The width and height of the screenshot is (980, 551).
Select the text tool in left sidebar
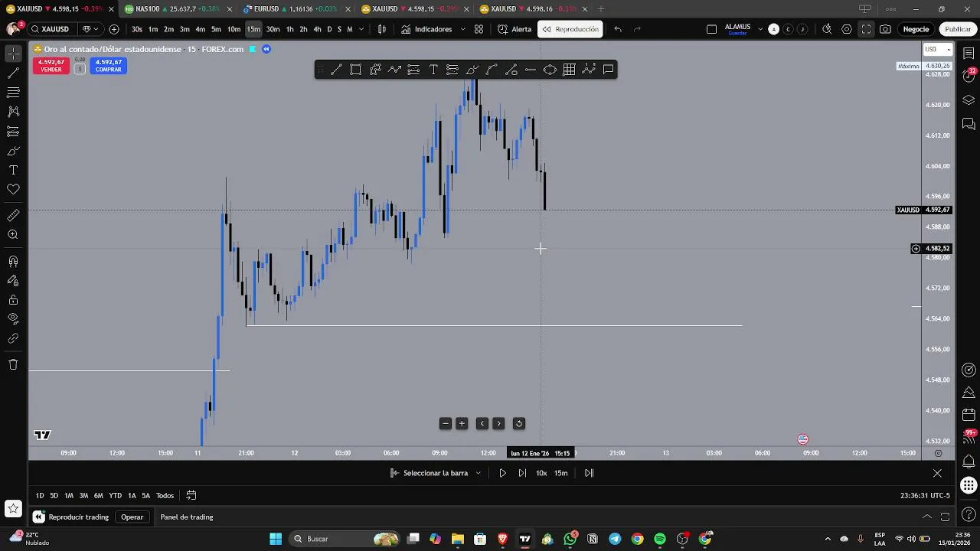coord(13,170)
